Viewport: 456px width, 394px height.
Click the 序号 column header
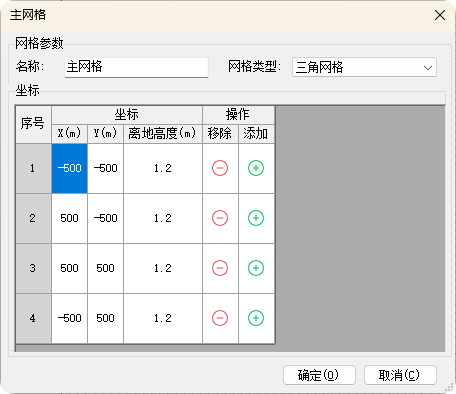(33, 125)
